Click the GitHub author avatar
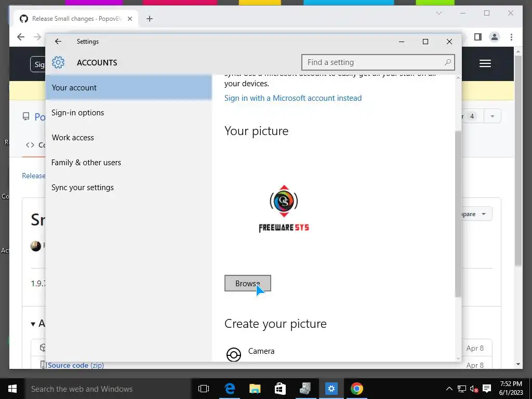Image resolution: width=532 pixels, height=399 pixels. pos(36,246)
